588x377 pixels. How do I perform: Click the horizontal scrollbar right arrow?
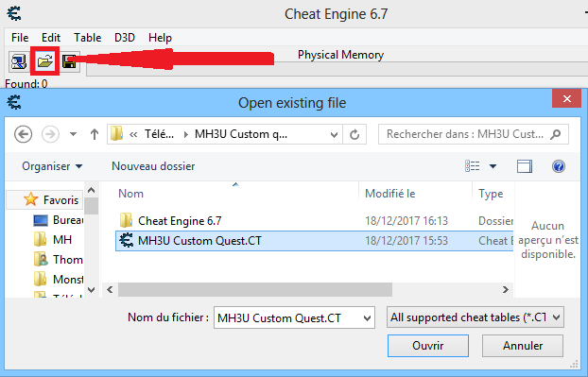[506, 290]
